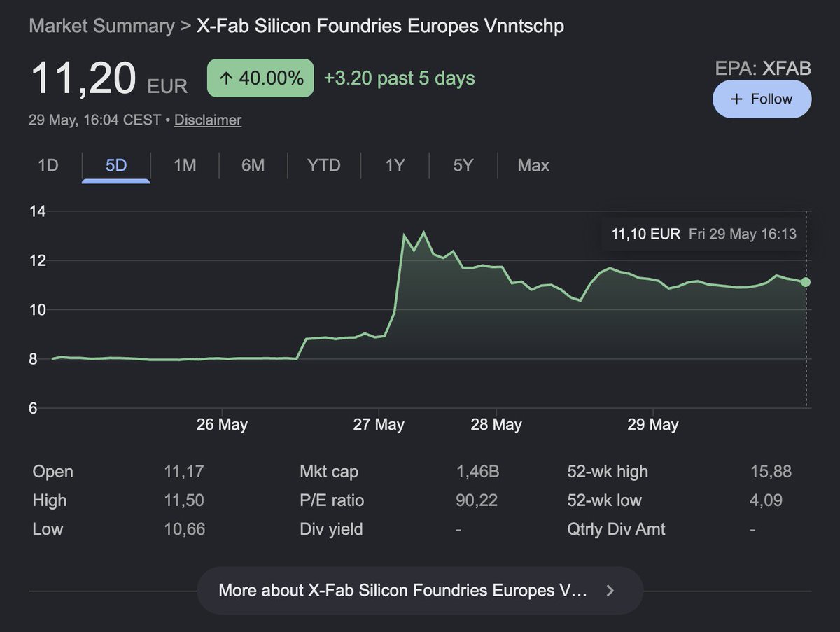Click the chevron arrow in More about button
Image resolution: width=840 pixels, height=632 pixels.
tap(610, 591)
